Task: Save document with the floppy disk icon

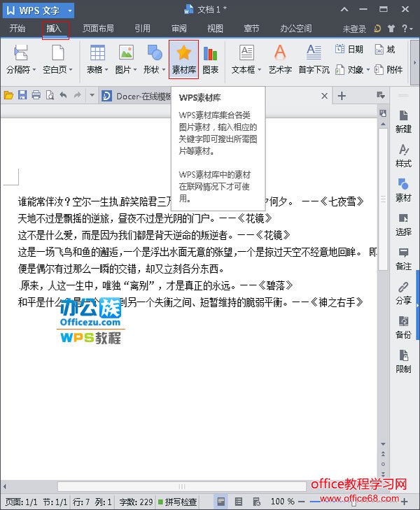Action: pos(22,95)
